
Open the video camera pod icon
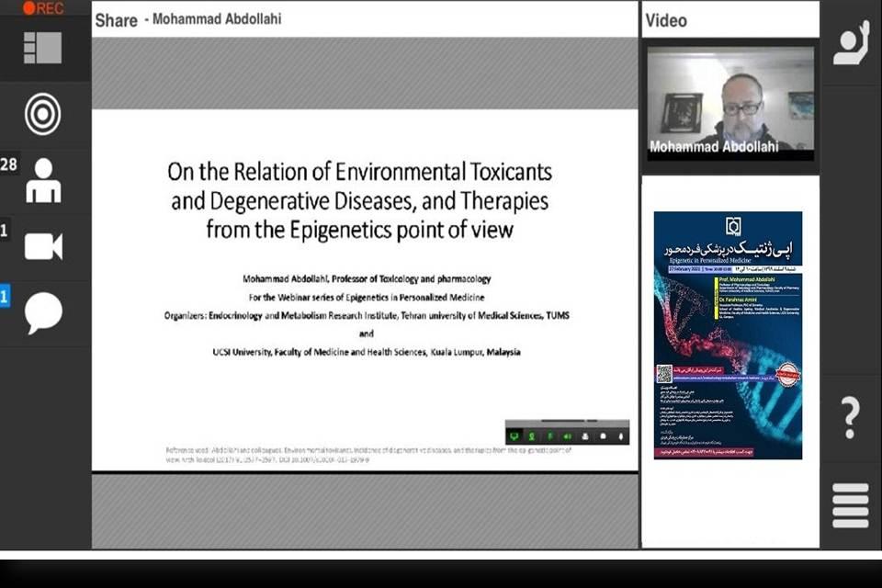43,246
